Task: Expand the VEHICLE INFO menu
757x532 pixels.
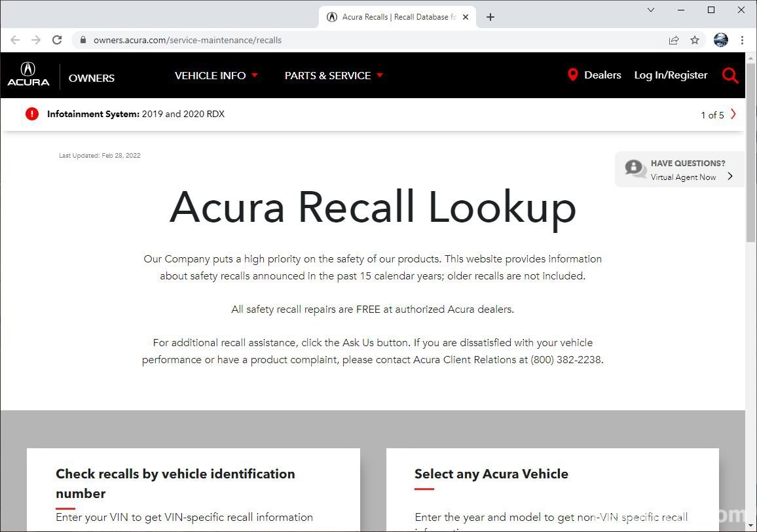Action: 216,76
